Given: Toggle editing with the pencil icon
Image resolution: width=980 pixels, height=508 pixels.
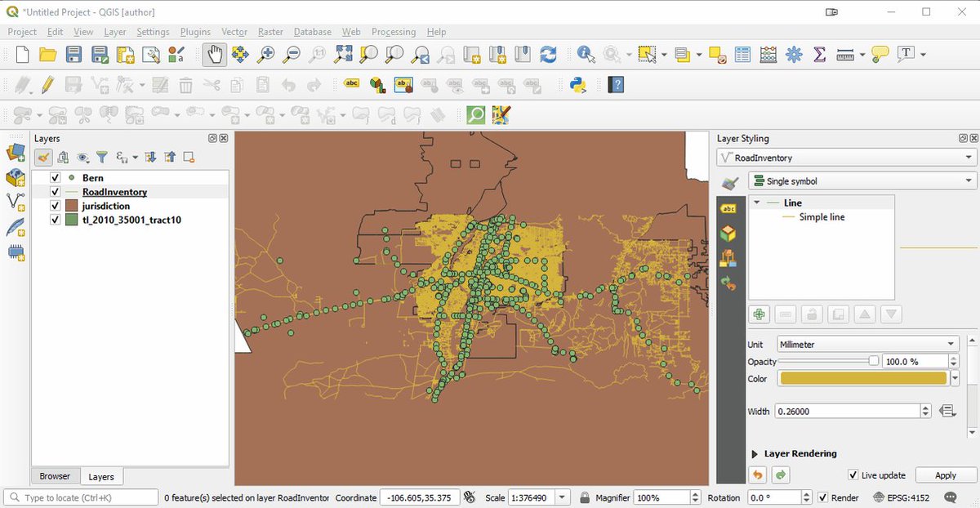Looking at the screenshot, I should (x=47, y=84).
